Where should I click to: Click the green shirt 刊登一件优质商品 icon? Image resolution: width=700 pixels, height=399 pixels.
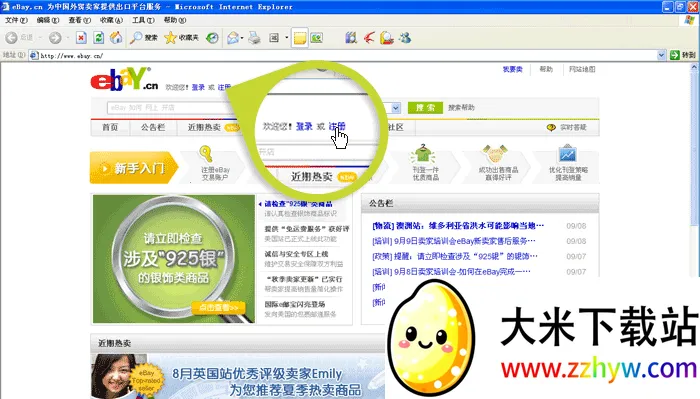pos(422,154)
